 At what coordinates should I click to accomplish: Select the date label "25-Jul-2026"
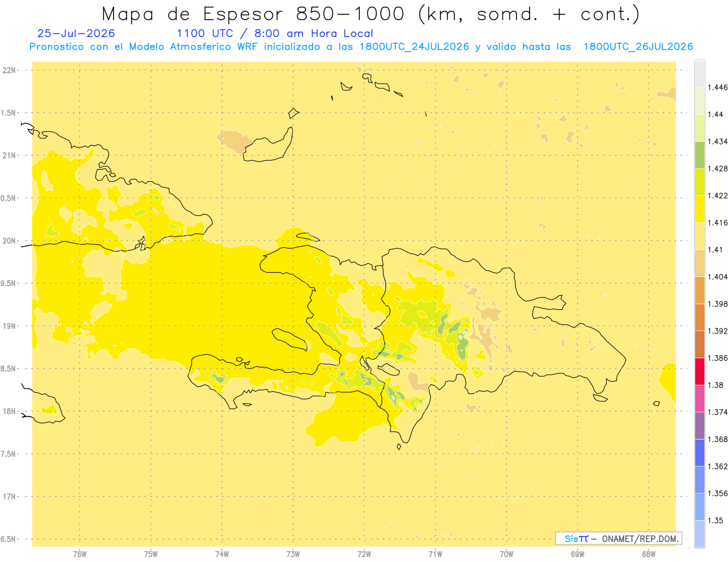coord(76,33)
